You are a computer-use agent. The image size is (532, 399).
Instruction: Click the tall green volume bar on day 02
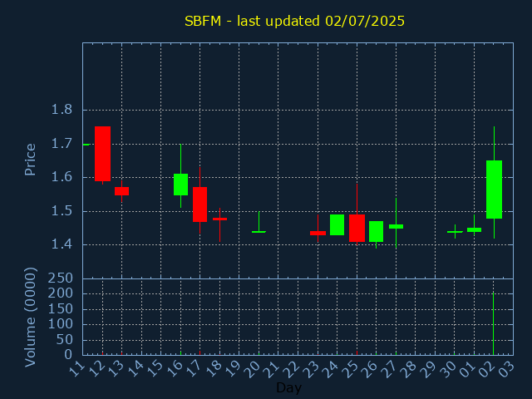coord(493,323)
